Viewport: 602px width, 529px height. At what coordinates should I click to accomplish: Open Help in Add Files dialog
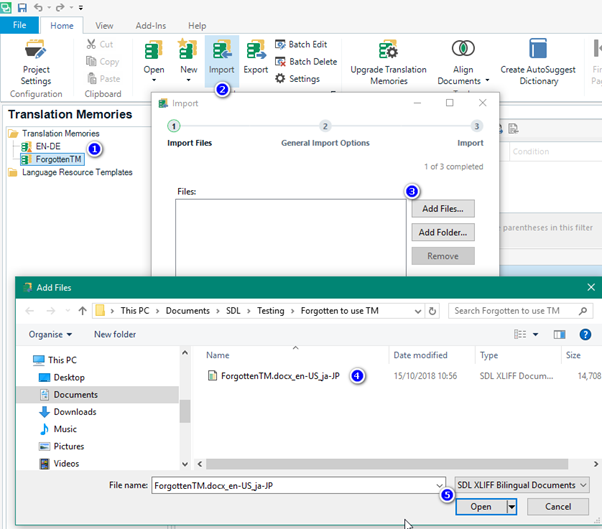tap(585, 334)
